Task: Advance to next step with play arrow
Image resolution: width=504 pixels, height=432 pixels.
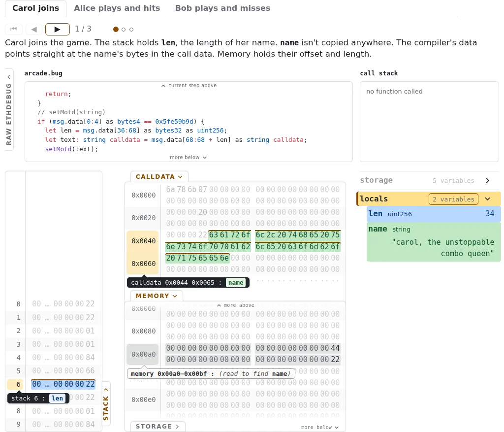Action: pos(58,29)
